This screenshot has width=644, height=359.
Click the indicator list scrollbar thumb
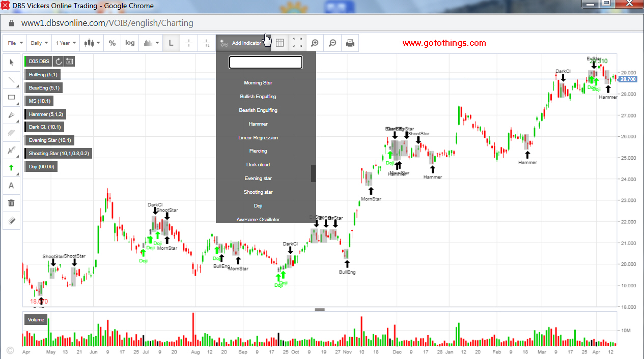coord(314,173)
